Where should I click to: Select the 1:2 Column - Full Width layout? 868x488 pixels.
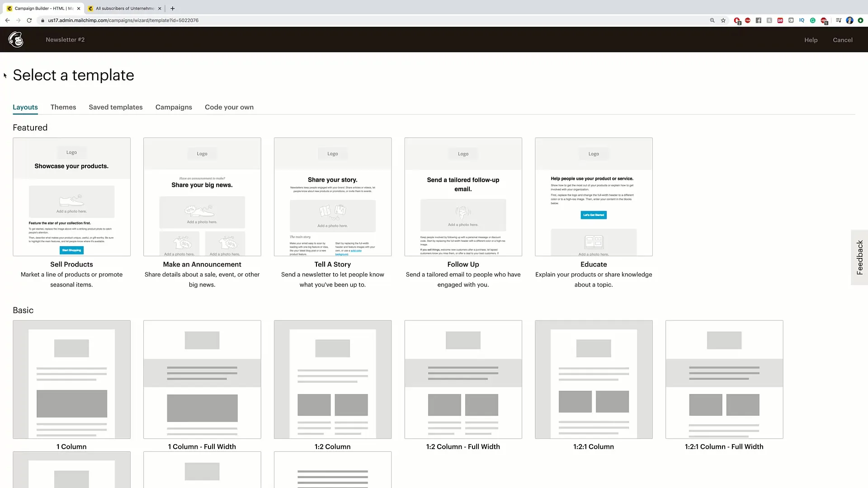point(463,380)
